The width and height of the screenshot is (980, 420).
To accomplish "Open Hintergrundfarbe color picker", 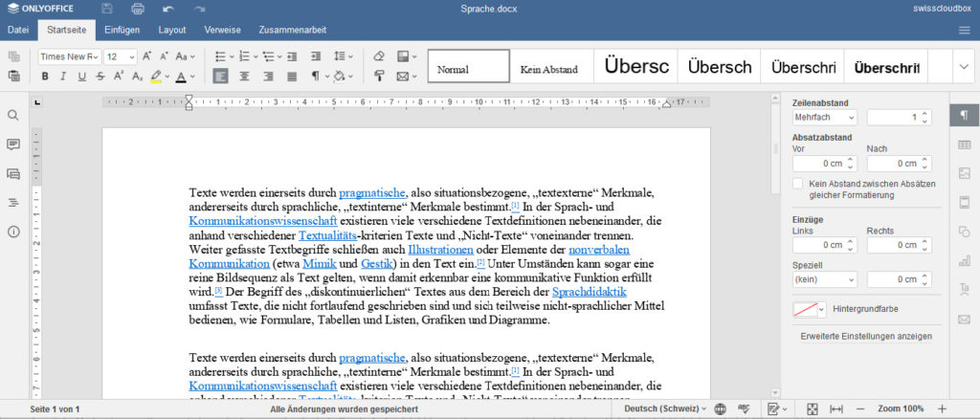I will point(810,309).
